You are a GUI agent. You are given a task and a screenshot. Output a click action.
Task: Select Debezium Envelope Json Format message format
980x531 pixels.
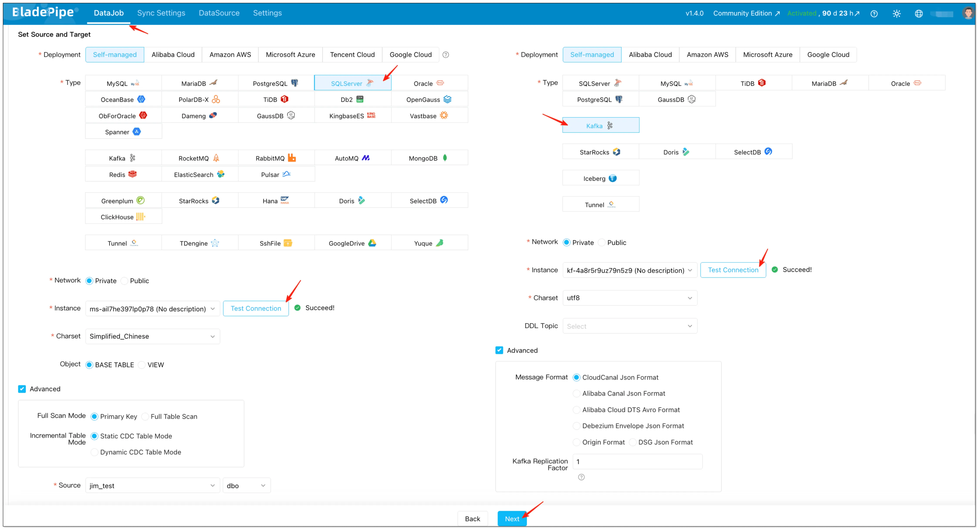click(x=577, y=426)
